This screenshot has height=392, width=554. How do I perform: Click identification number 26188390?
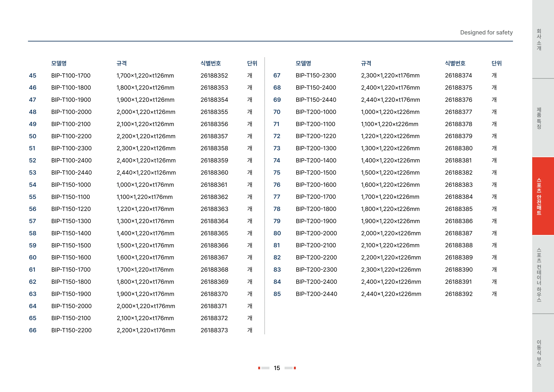pos(459,270)
